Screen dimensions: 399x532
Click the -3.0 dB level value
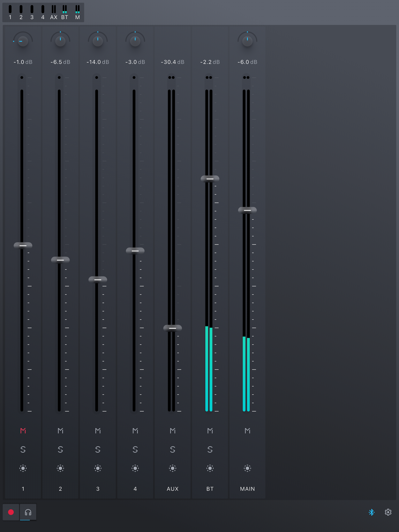coord(135,62)
